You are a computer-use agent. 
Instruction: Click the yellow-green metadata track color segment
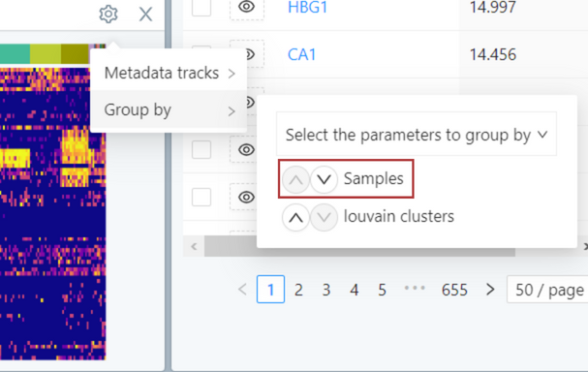click(x=46, y=54)
